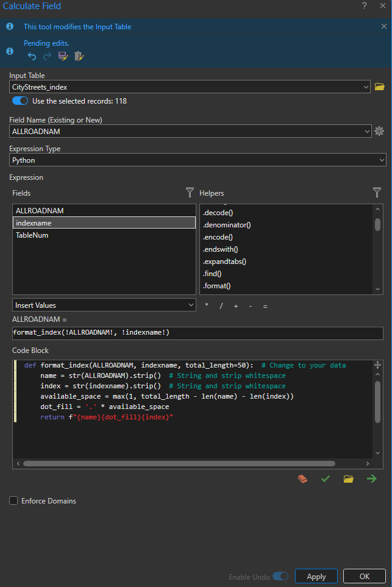Filter the Fields list
The width and height of the screenshot is (392, 587).
pyautogui.click(x=189, y=193)
